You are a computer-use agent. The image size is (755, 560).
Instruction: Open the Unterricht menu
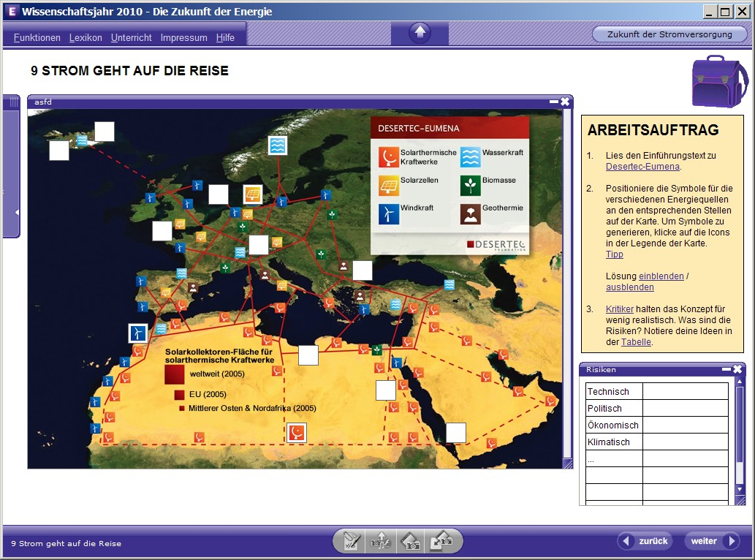pyautogui.click(x=132, y=37)
